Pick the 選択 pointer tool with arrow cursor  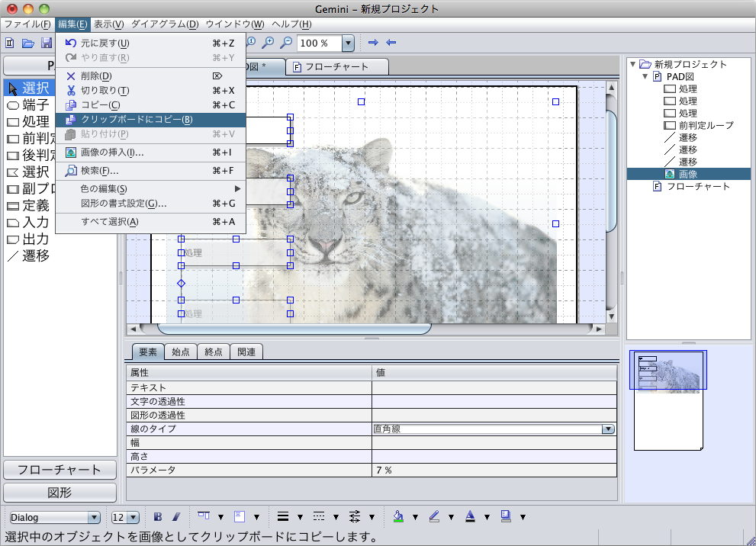[x=29, y=88]
